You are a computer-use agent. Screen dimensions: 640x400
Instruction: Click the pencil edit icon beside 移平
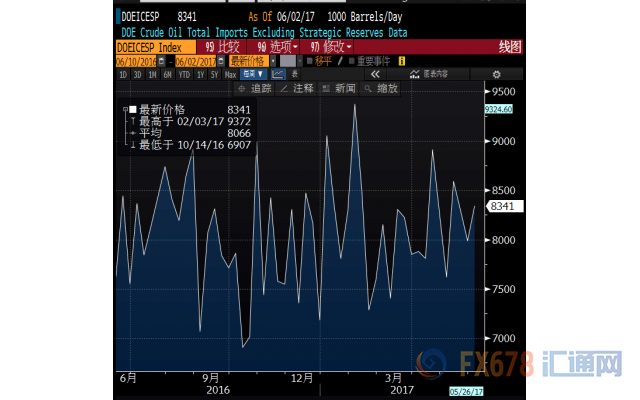pyautogui.click(x=340, y=61)
